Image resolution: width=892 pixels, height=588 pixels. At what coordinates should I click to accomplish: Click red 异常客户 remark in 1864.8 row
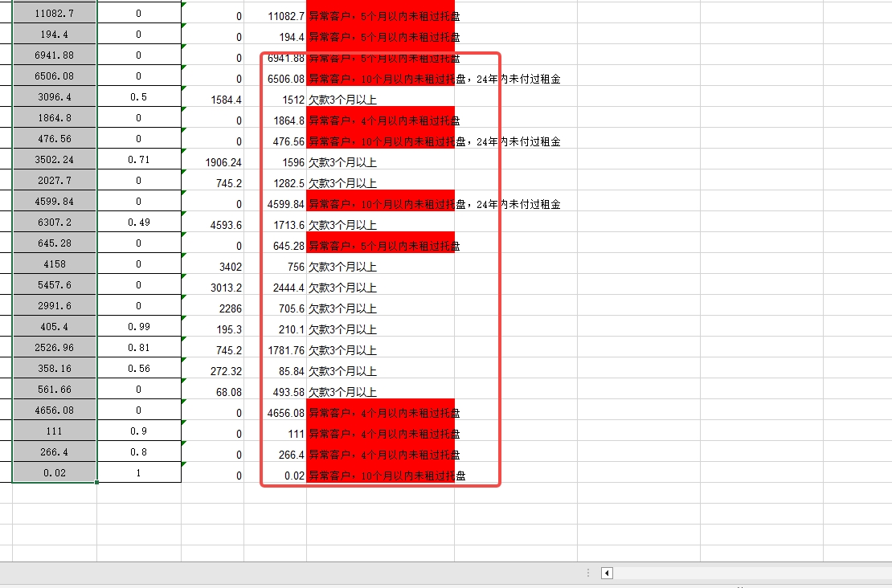click(x=381, y=118)
